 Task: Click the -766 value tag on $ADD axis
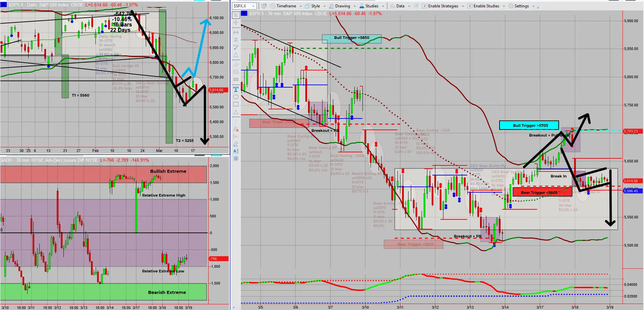(218, 259)
